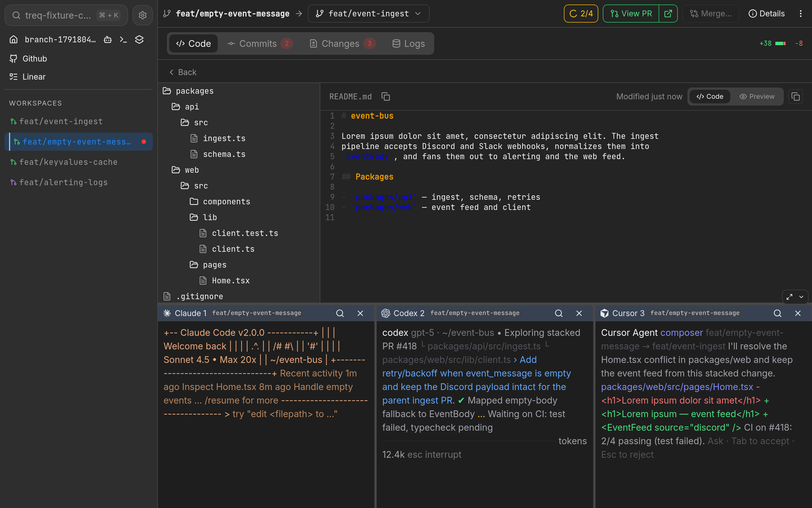
Task: Close the Codex 2 terminal pane
Action: point(579,313)
